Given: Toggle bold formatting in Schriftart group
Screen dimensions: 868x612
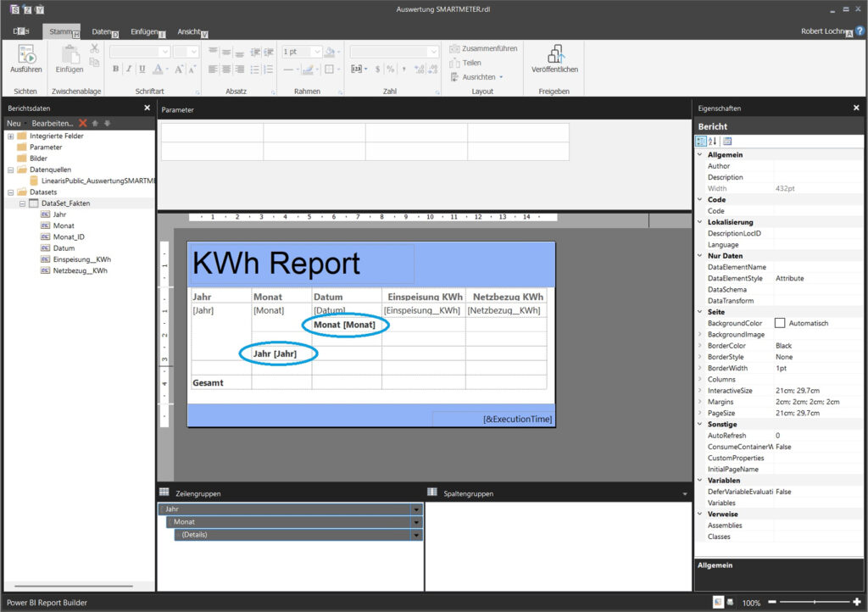Looking at the screenshot, I should click(116, 70).
